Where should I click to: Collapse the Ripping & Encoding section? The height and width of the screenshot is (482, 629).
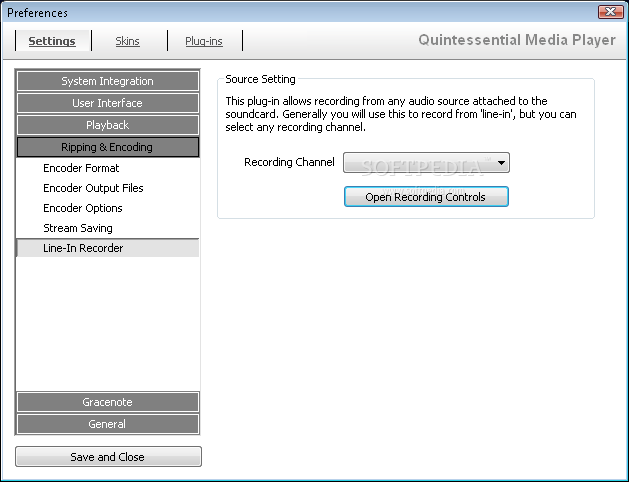coord(108,147)
